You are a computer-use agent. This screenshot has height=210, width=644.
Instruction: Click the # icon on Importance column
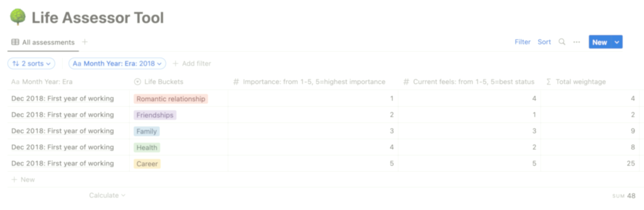tap(236, 82)
